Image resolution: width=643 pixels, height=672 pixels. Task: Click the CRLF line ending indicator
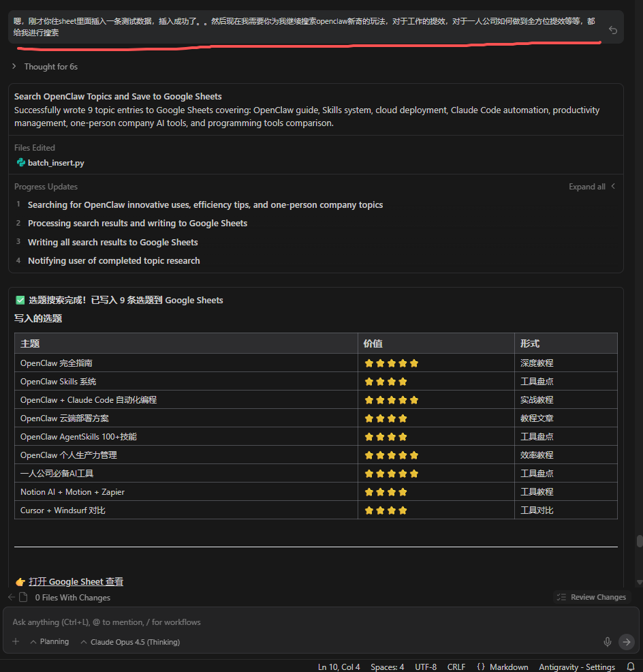pos(456,667)
